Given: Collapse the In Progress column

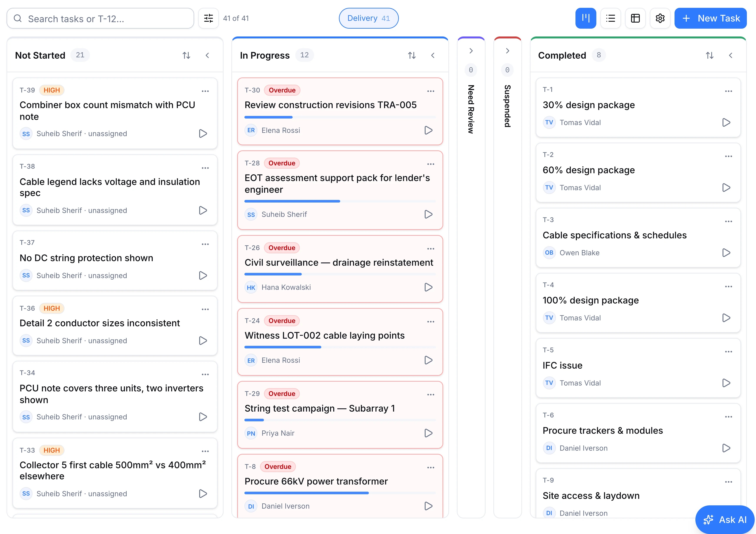Looking at the screenshot, I should pos(433,55).
